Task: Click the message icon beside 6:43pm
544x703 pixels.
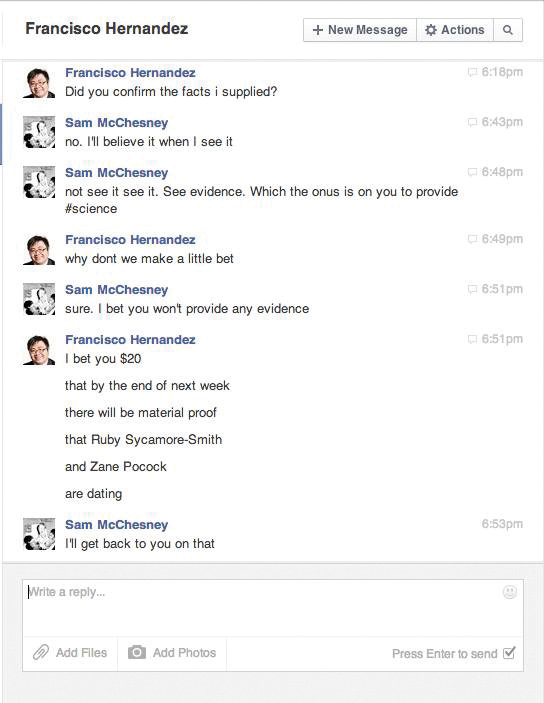Action: (x=472, y=122)
